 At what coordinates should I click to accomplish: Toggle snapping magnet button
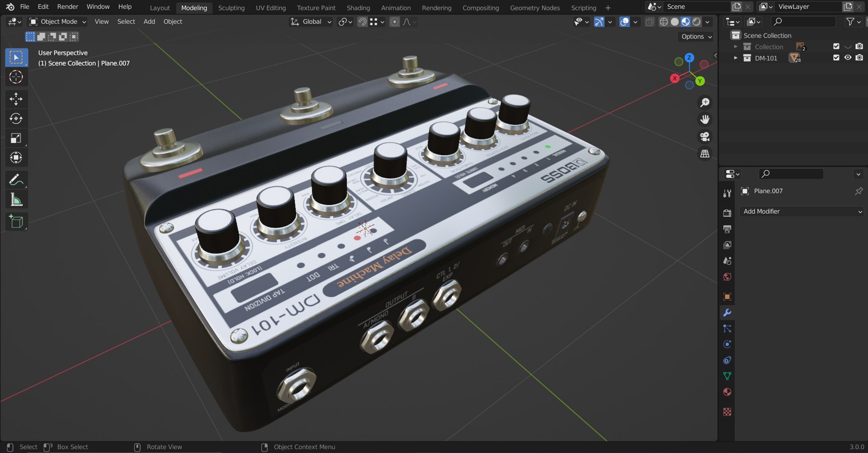362,22
